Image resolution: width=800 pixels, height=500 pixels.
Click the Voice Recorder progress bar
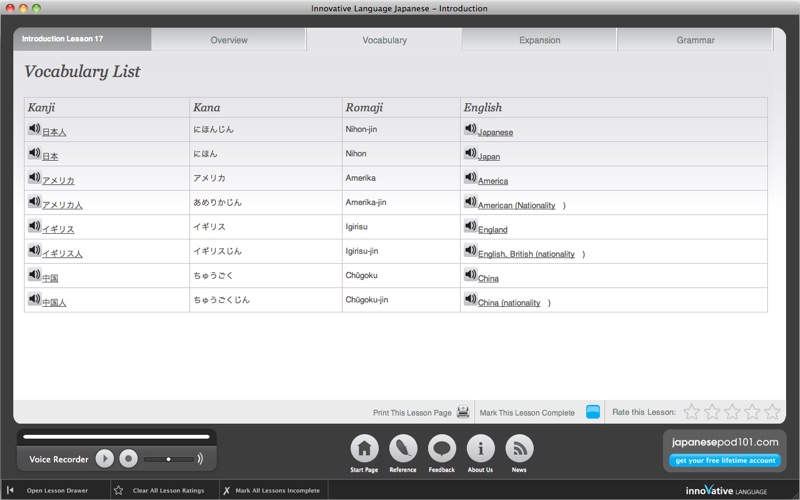point(116,437)
